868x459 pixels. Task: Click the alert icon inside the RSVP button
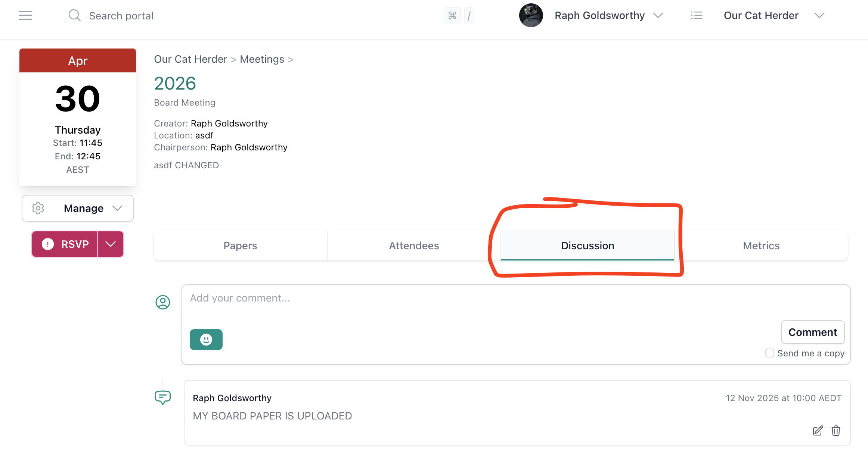pos(47,244)
